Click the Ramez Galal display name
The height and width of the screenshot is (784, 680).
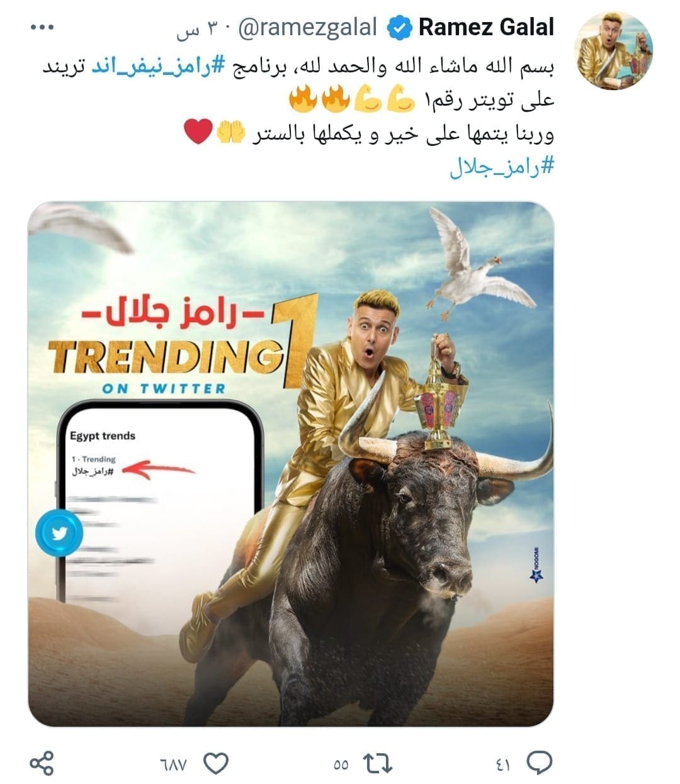pyautogui.click(x=486, y=27)
